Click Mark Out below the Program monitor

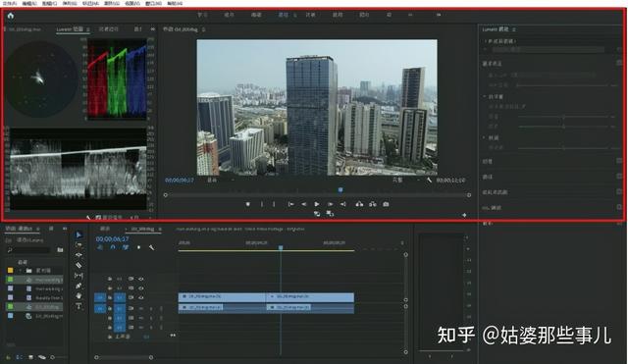click(x=274, y=204)
